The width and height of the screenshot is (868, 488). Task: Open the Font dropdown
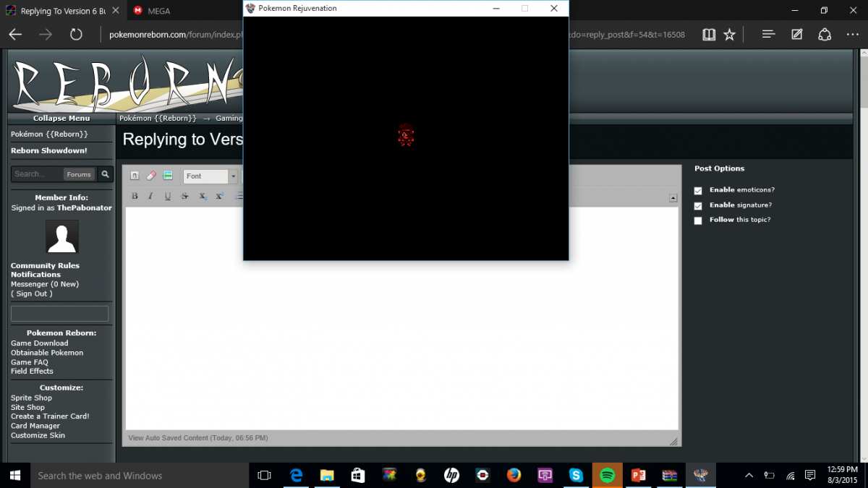(210, 176)
